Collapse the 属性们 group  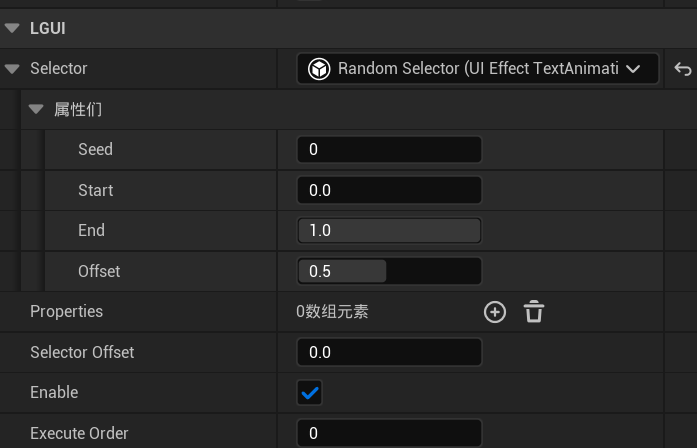pos(37,109)
